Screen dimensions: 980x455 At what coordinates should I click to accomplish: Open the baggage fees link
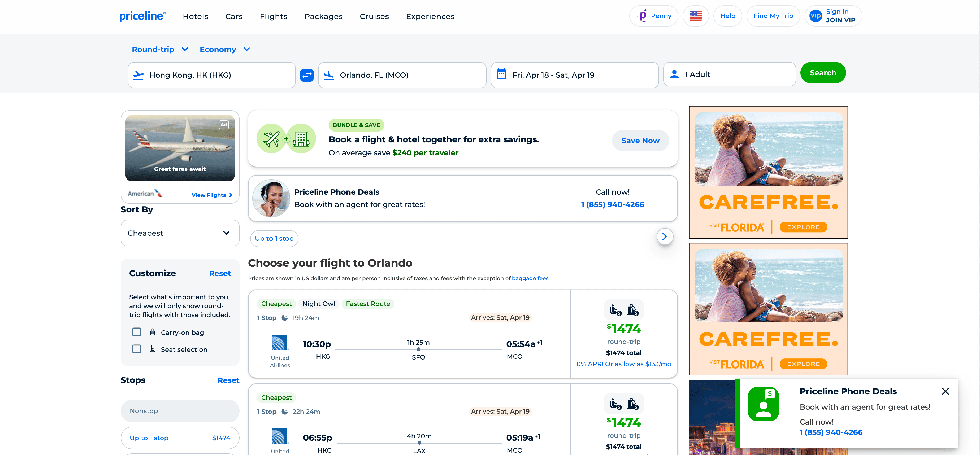point(530,278)
